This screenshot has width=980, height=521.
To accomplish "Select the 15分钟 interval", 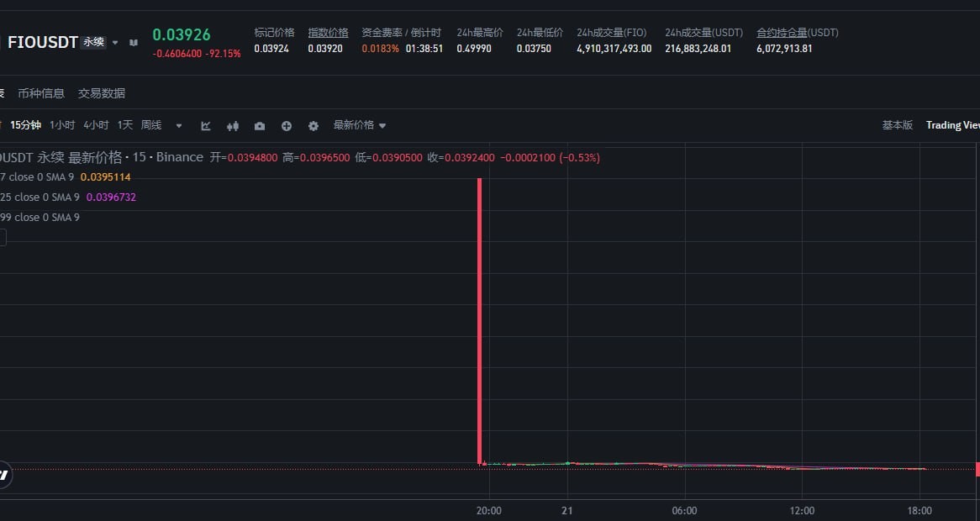I will (x=25, y=125).
